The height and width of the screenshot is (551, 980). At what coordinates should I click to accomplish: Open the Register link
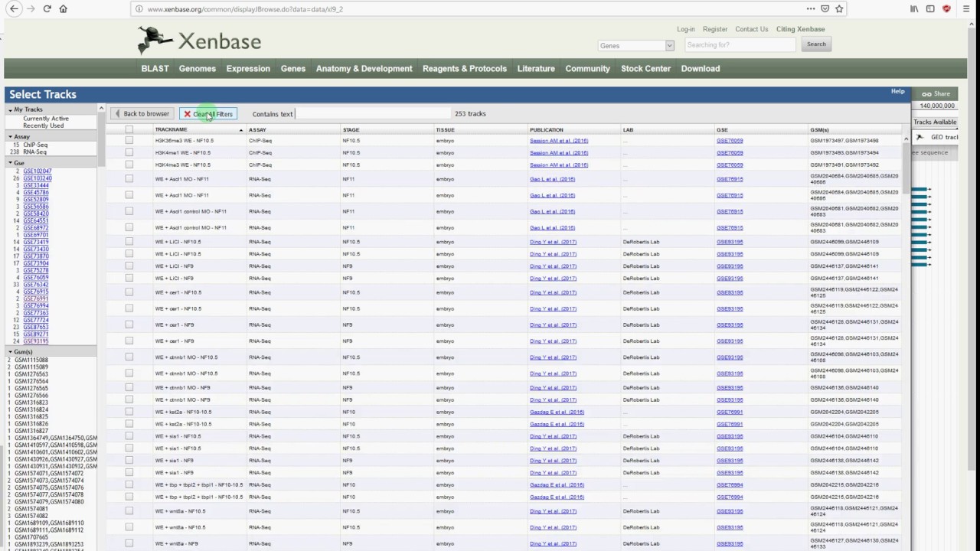click(x=715, y=29)
